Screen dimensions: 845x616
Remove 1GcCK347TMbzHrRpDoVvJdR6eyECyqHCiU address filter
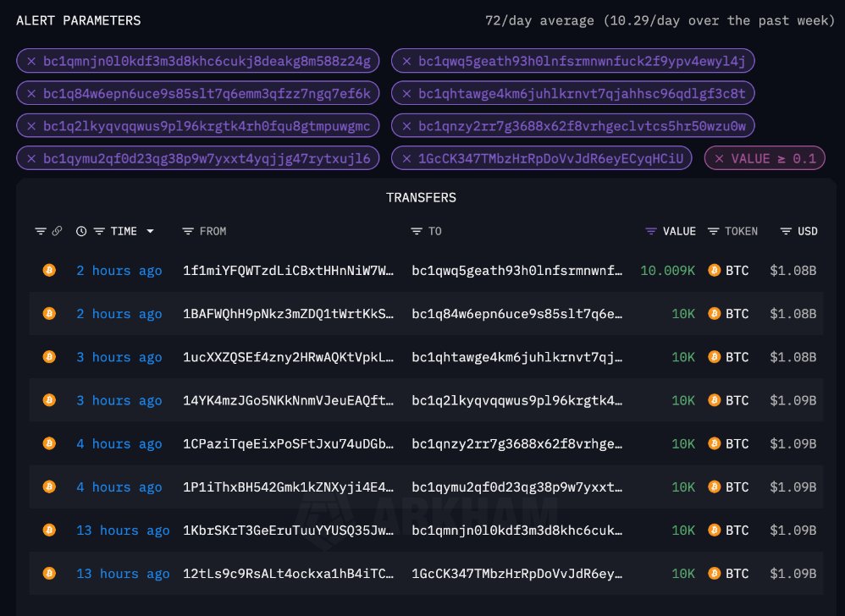tap(407, 158)
